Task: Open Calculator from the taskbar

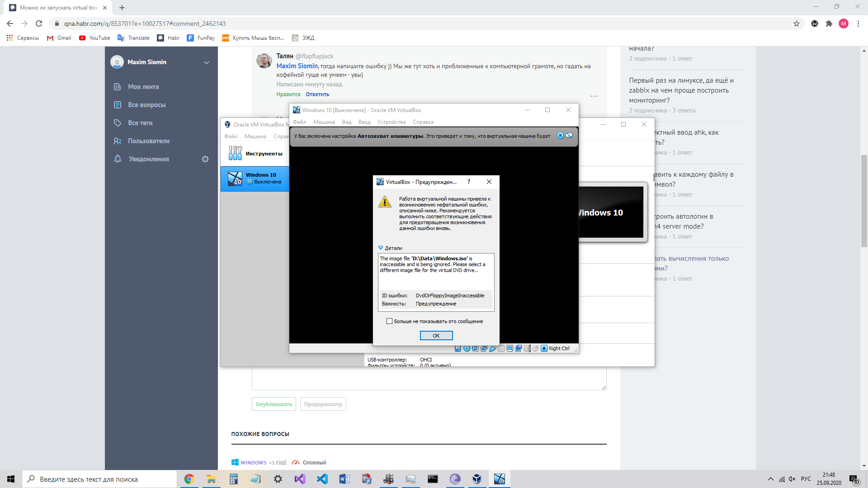Action: [233, 479]
